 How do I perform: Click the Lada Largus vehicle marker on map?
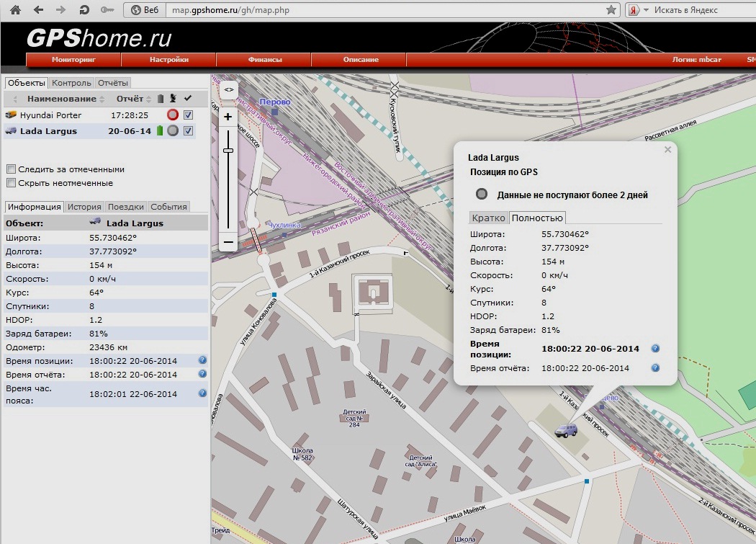tap(565, 430)
